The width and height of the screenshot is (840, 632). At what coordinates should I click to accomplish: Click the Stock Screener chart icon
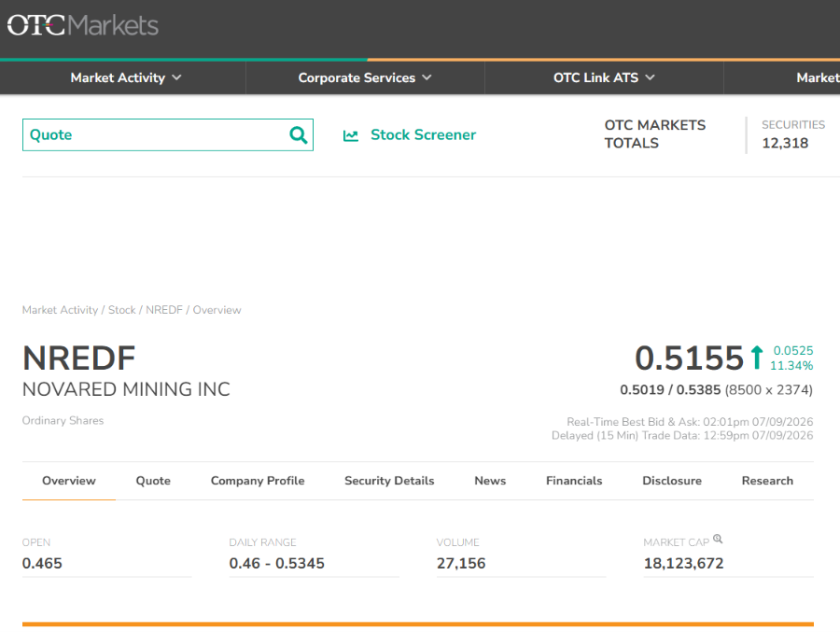click(351, 135)
